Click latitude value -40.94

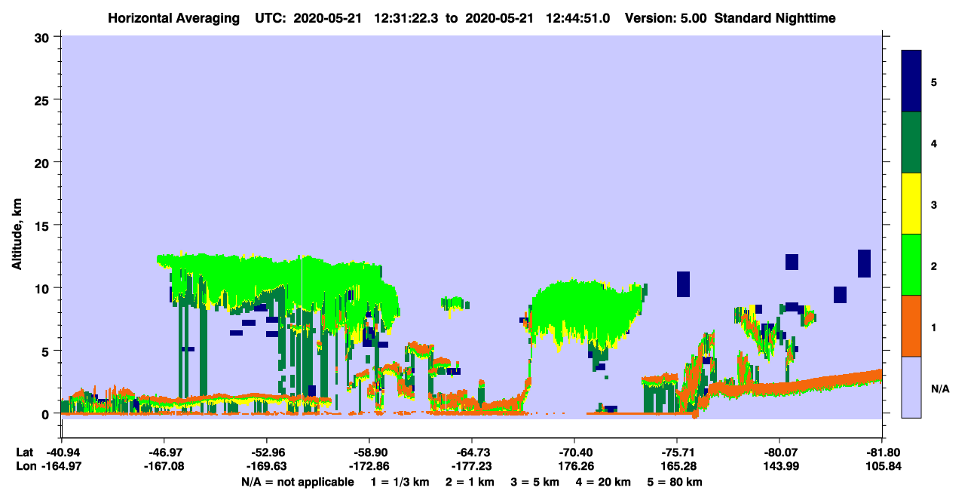tap(61, 452)
